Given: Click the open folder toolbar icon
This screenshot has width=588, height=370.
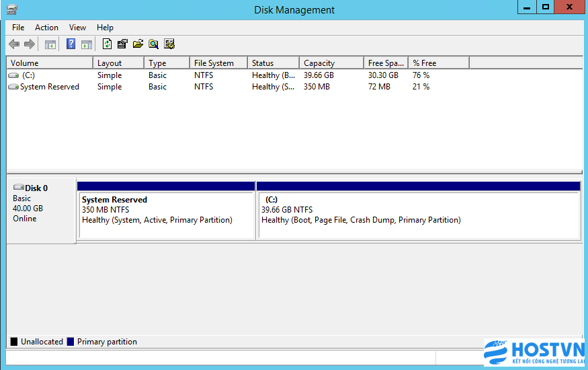Looking at the screenshot, I should pyautogui.click(x=138, y=44).
